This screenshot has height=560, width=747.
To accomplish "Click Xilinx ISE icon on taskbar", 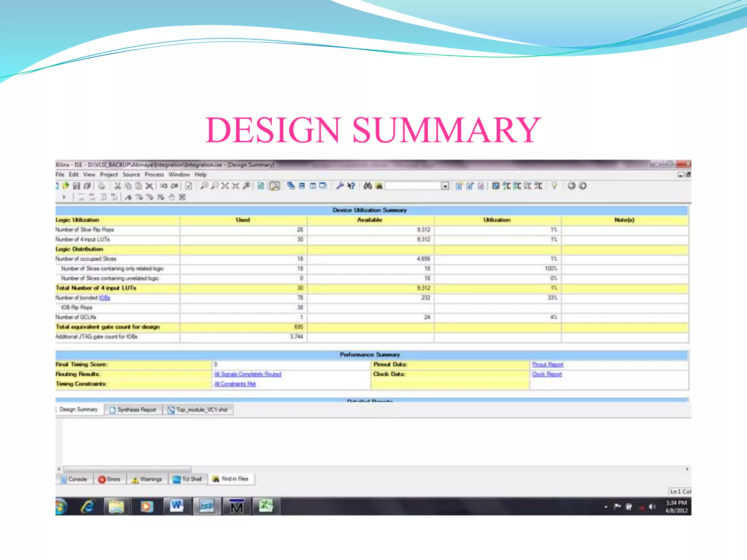I will 207,506.
